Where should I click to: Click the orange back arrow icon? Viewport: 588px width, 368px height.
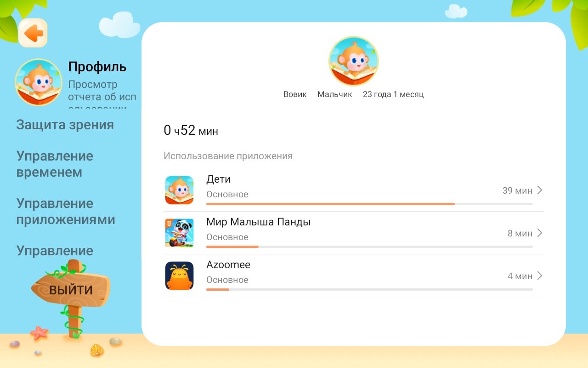click(x=33, y=33)
